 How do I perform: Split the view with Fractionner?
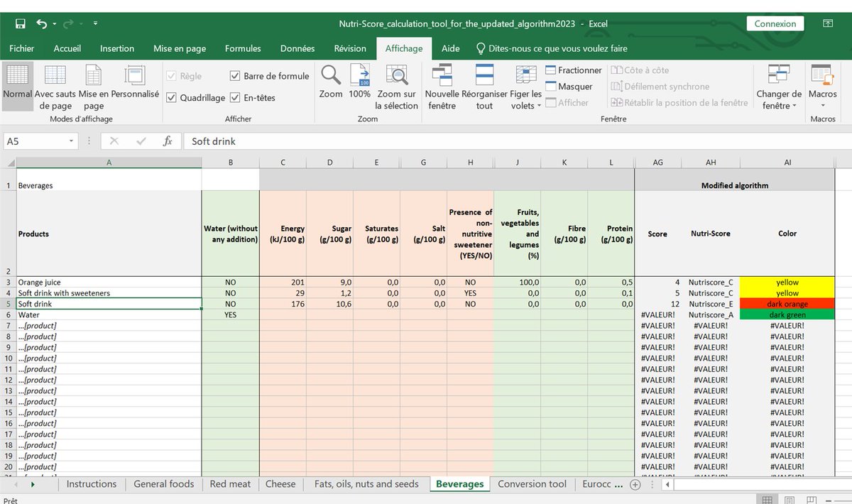pos(573,70)
